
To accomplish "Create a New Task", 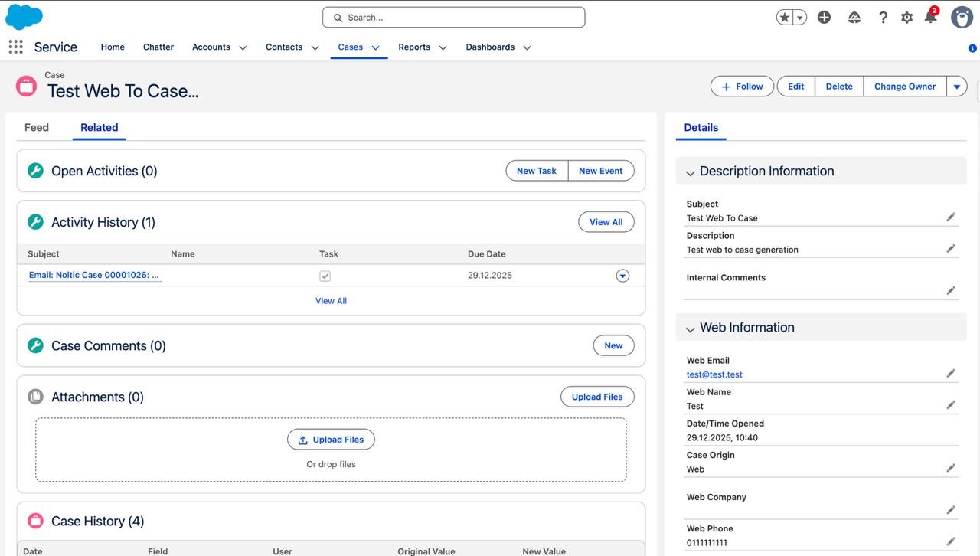I will click(537, 171).
